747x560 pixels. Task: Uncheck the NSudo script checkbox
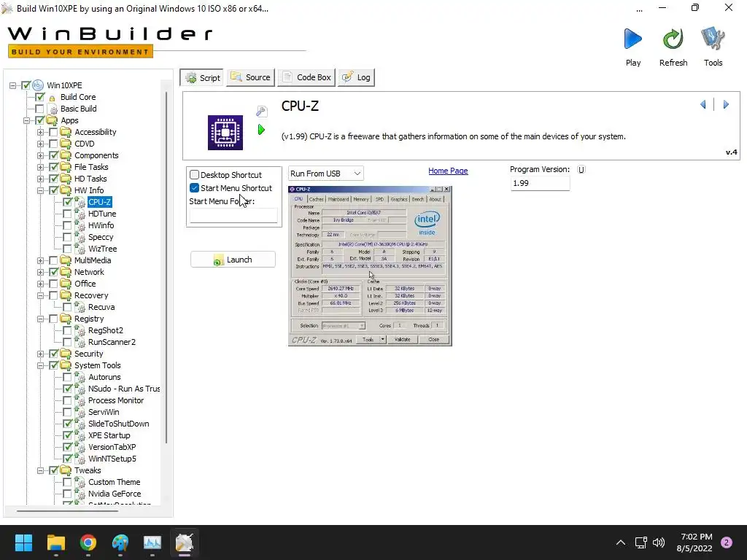coord(68,389)
